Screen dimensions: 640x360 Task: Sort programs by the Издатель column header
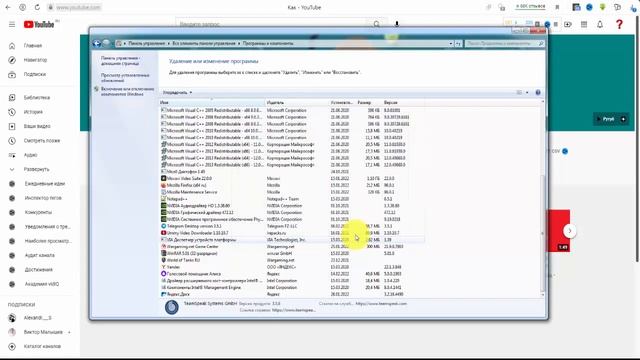click(x=297, y=102)
